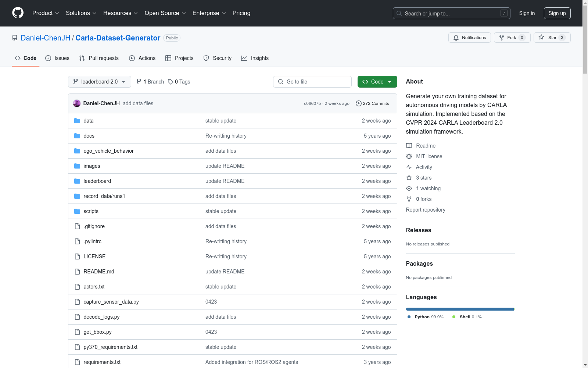Image resolution: width=588 pixels, height=368 pixels.
Task: Expand the Product navigation menu
Action: (46, 13)
